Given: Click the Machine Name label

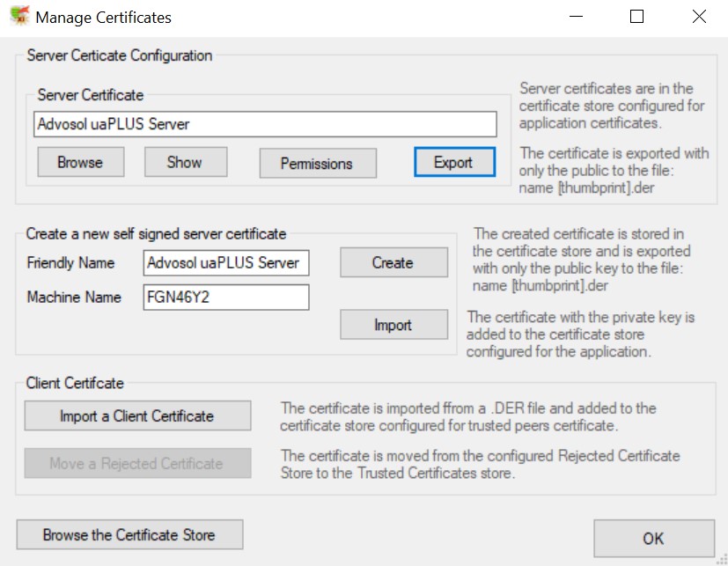Looking at the screenshot, I should [74, 298].
